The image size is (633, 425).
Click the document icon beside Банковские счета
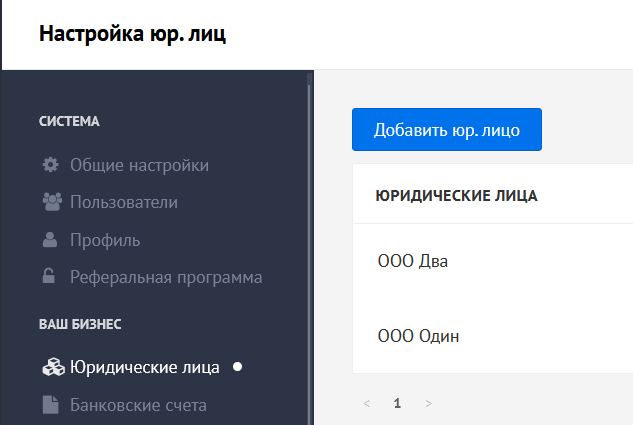click(x=51, y=405)
